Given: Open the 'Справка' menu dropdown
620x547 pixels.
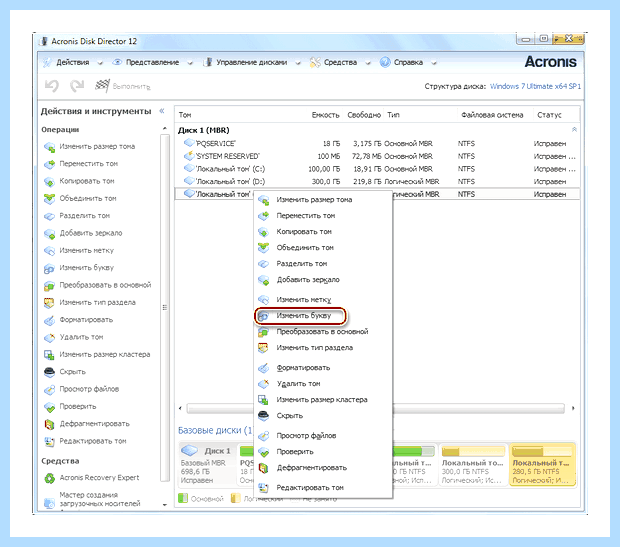Looking at the screenshot, I should pos(408,62).
